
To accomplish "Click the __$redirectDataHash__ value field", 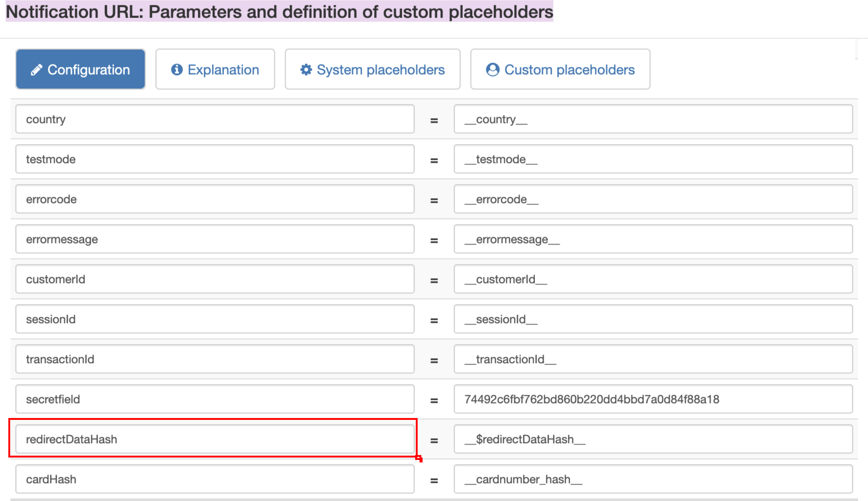I will coord(653,439).
